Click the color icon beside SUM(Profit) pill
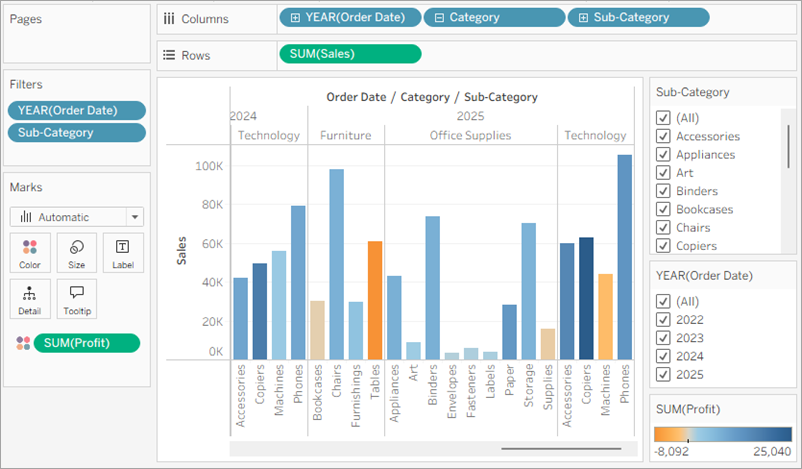 tap(23, 343)
